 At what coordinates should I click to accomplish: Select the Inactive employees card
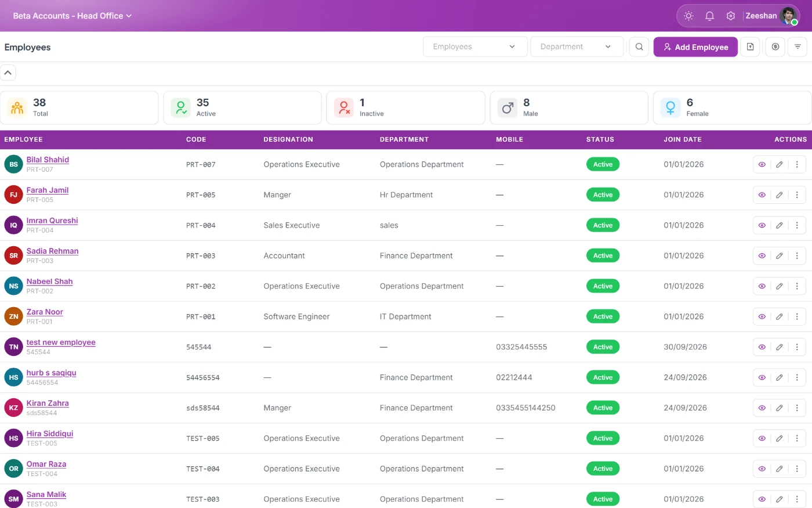pyautogui.click(x=406, y=107)
